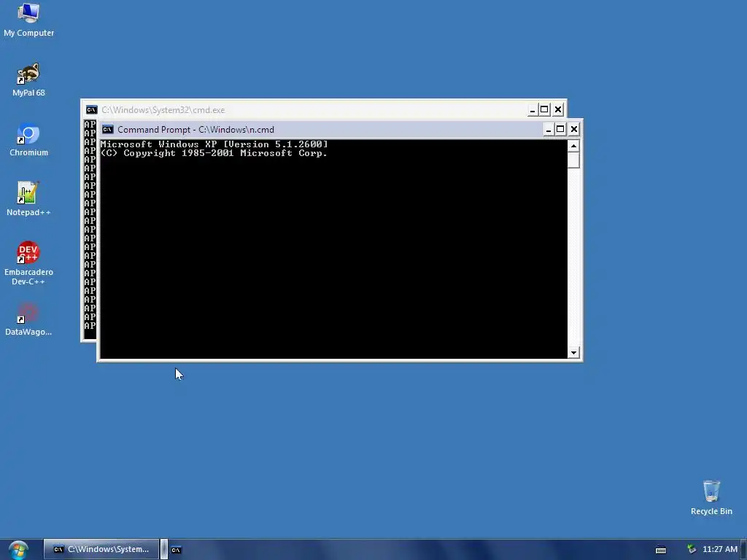Show the 11:27 AM clock

pyautogui.click(x=720, y=549)
